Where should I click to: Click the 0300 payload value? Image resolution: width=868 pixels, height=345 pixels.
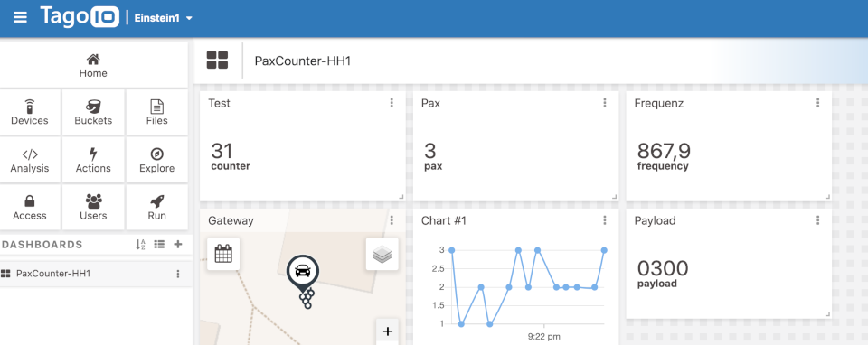click(x=663, y=268)
